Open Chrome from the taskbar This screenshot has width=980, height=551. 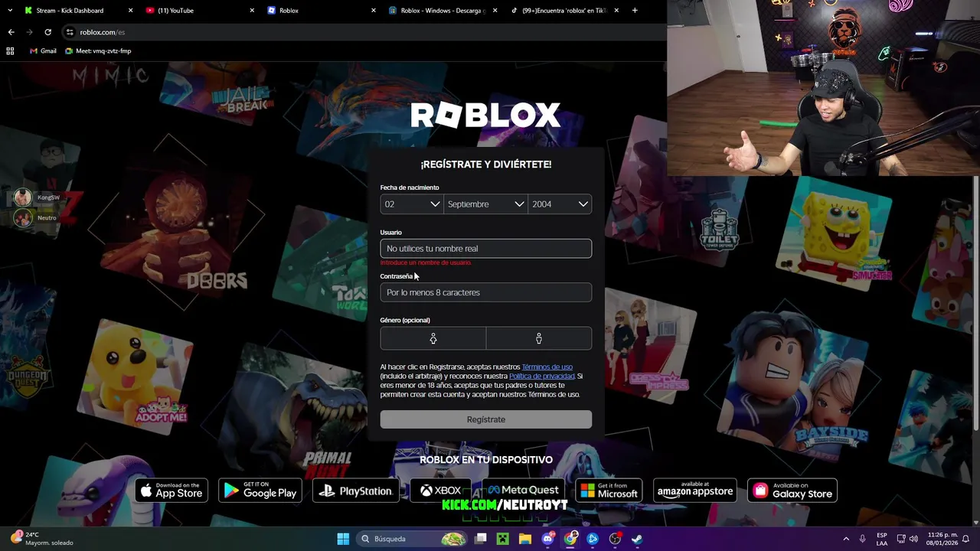(570, 539)
